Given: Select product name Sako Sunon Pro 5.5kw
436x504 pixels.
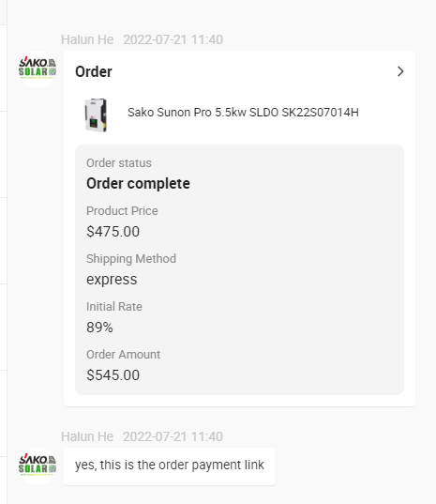Looking at the screenshot, I should pos(243,113).
